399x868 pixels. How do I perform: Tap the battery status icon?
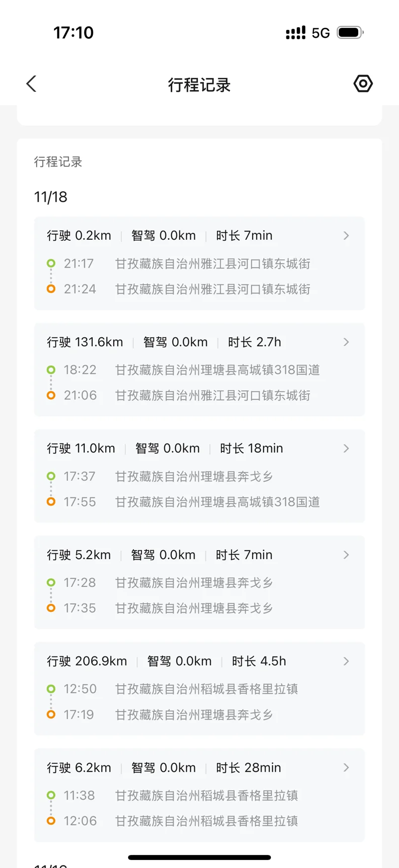point(350,33)
